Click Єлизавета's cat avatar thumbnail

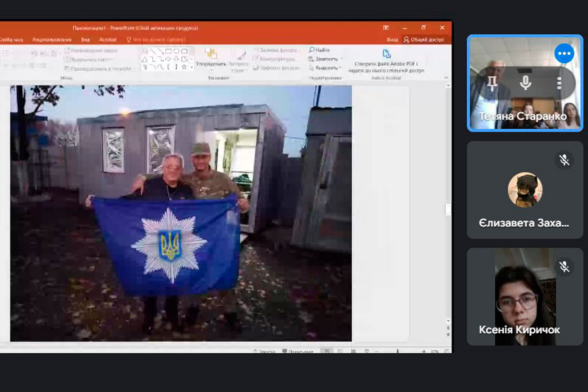pos(525,189)
